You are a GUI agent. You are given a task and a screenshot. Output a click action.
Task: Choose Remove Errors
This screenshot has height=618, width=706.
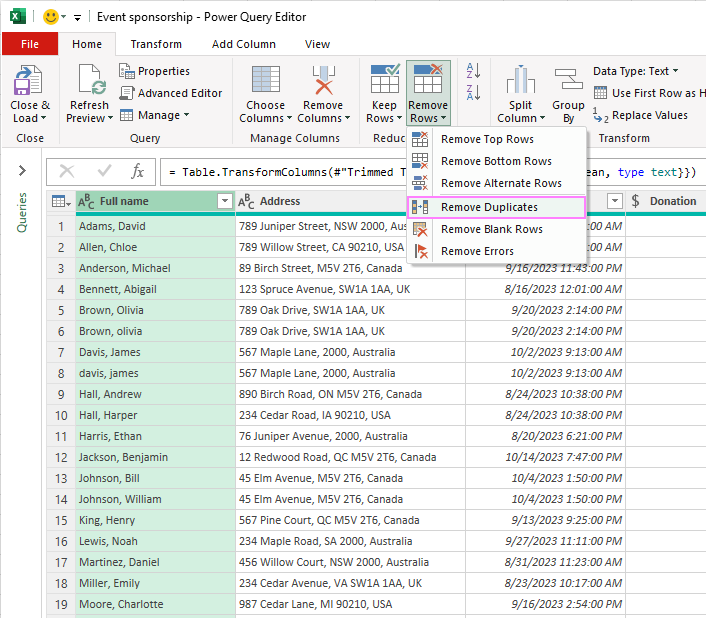[x=497, y=252]
